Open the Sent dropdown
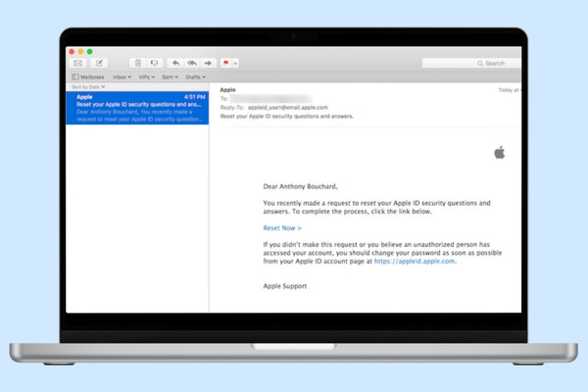Image resolution: width=588 pixels, height=392 pixels. 170,76
